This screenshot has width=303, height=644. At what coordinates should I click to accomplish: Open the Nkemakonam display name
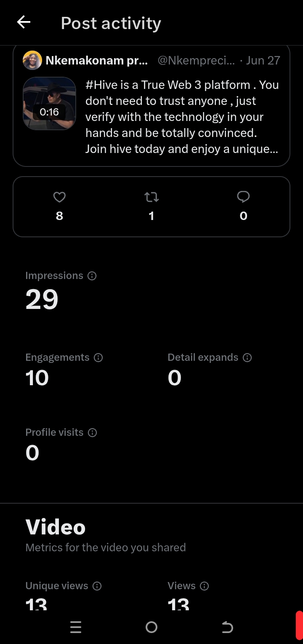[x=97, y=60]
